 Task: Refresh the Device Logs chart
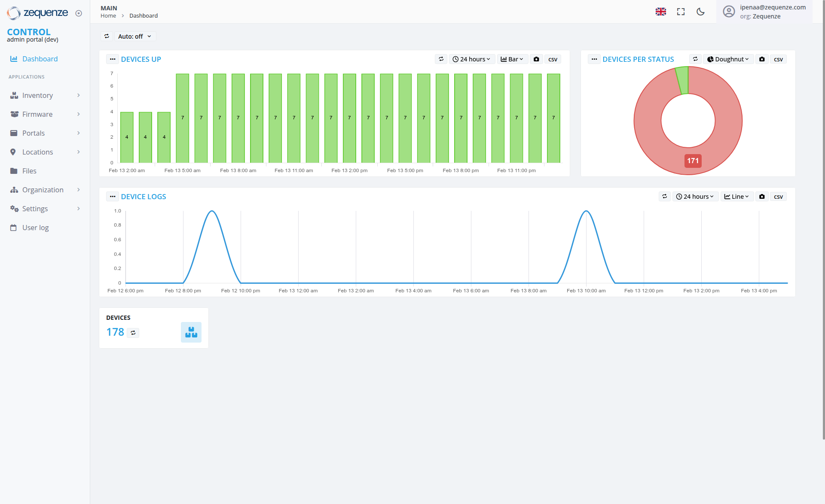[664, 196]
